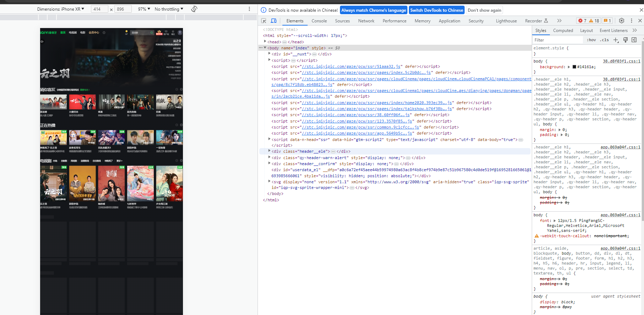This screenshot has width=644, height=315.
Task: Click the warnings counter showing 18
Action: click(x=594, y=21)
